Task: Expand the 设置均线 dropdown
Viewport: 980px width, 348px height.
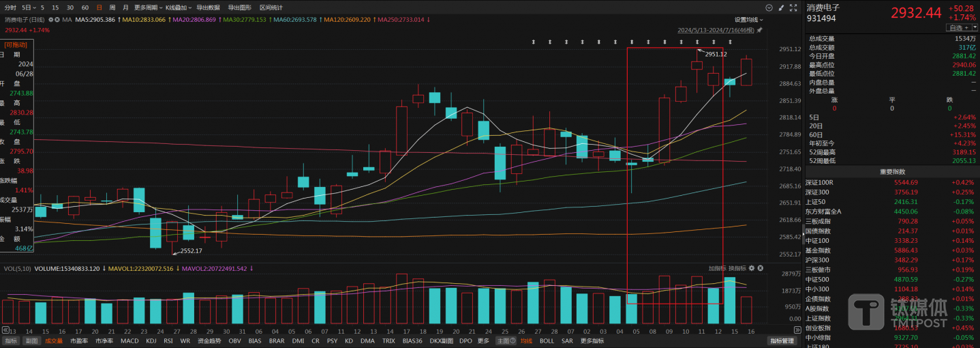Action: tap(748, 20)
